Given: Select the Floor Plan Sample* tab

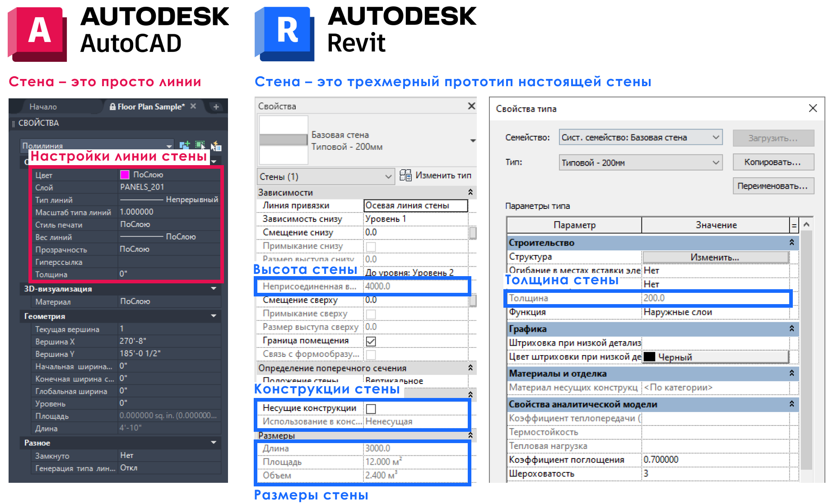Looking at the screenshot, I should pos(151,107).
